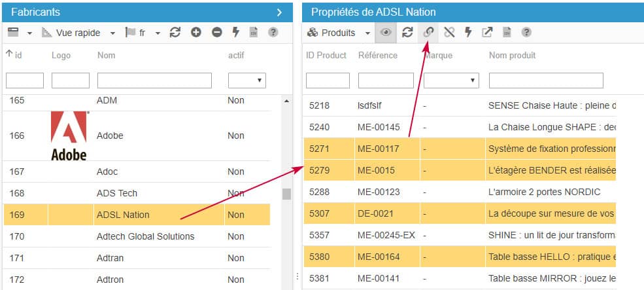Click the plus icon to add a manufacturer

[195, 33]
